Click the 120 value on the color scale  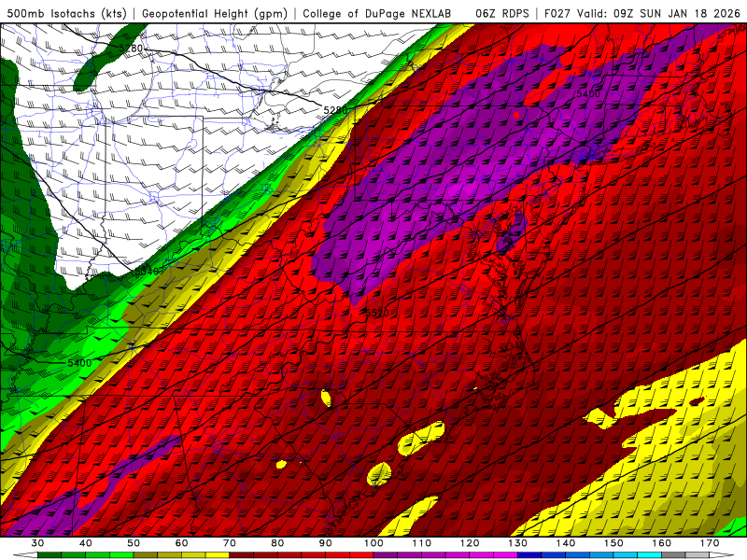point(470,543)
